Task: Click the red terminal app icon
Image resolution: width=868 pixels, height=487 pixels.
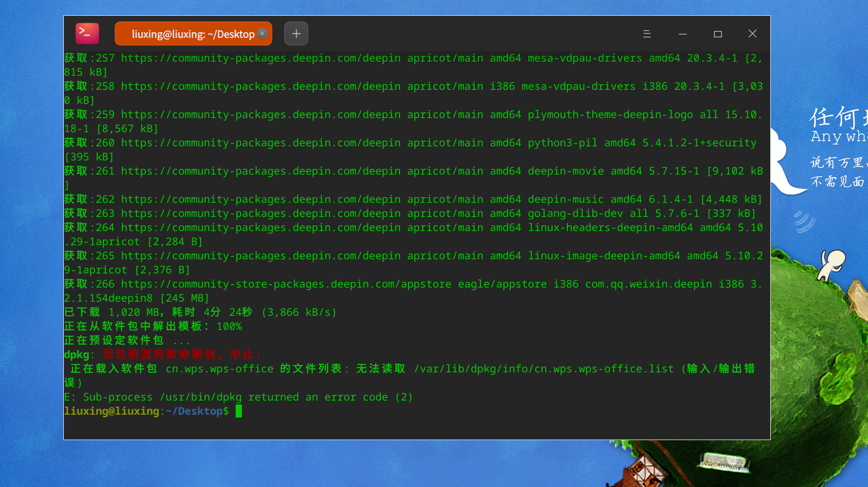Action: 87,33
